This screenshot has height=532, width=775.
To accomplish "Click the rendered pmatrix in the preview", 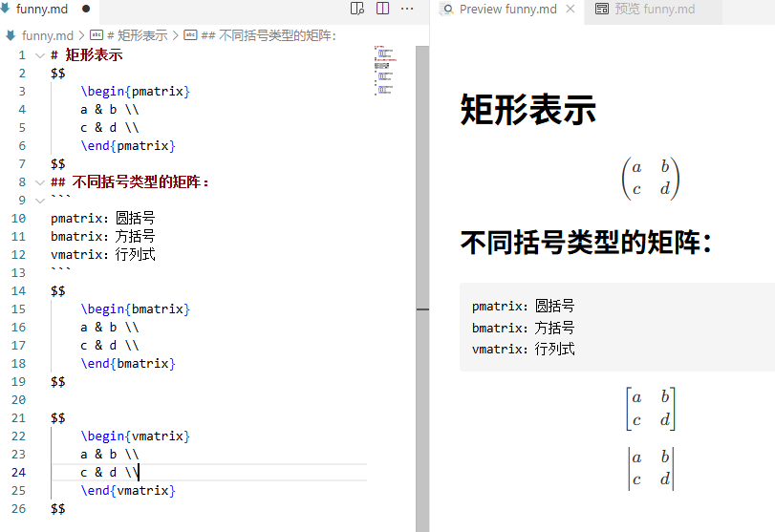I will 651,179.
